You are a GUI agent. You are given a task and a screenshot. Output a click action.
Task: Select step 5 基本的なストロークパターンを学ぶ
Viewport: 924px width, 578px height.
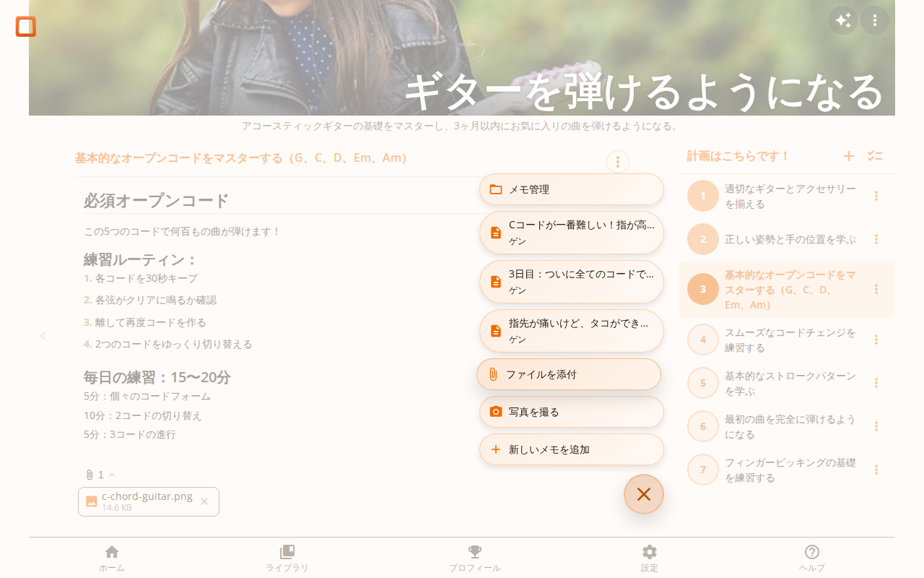[787, 383]
